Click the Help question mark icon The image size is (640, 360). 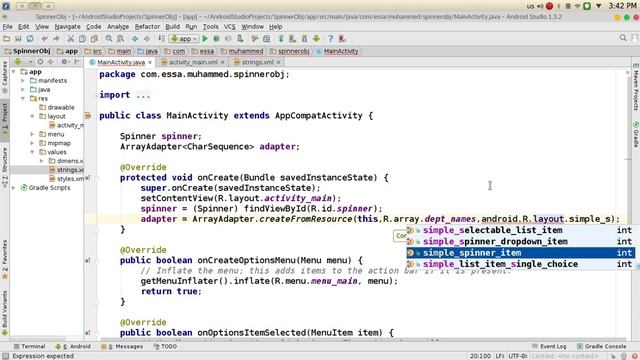331,39
